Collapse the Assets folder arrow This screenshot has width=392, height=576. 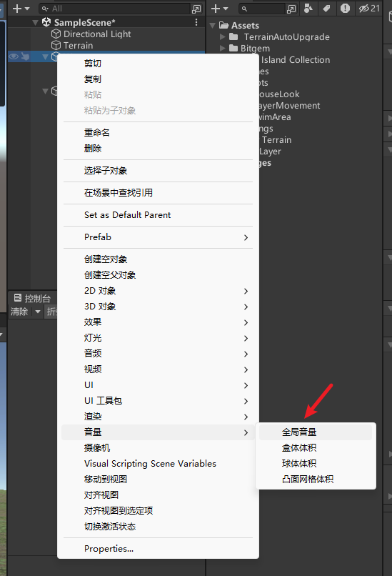click(x=213, y=25)
